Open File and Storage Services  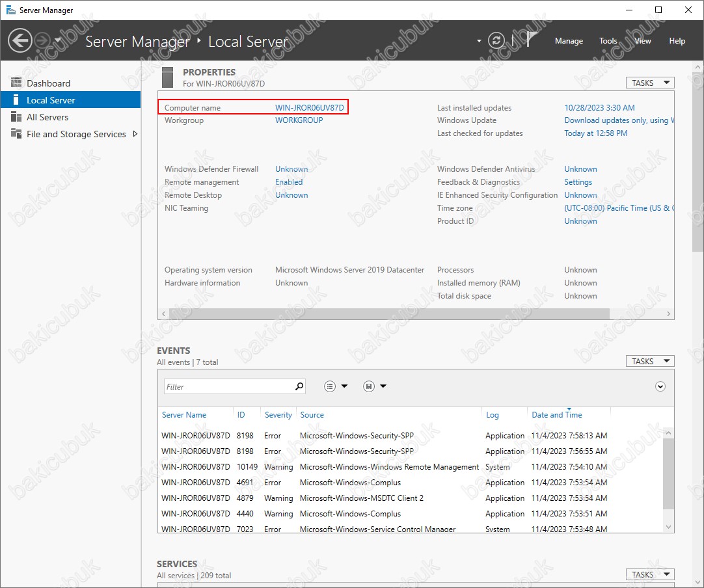76,134
